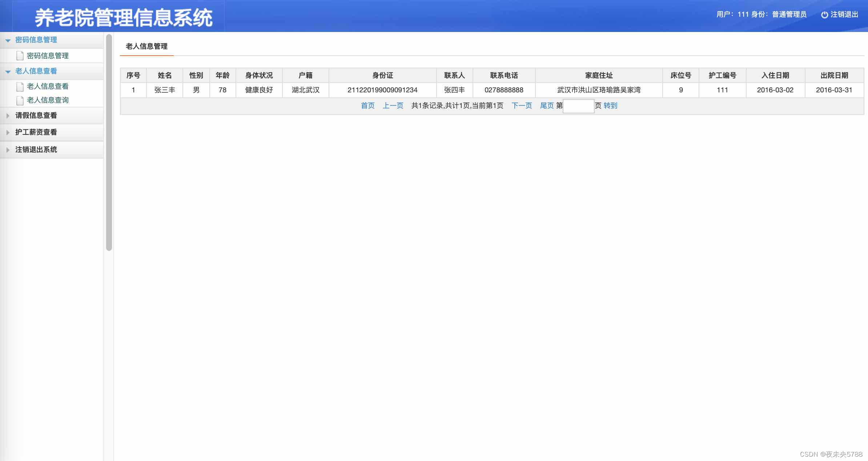Click the 年龄 column header

[x=223, y=75]
